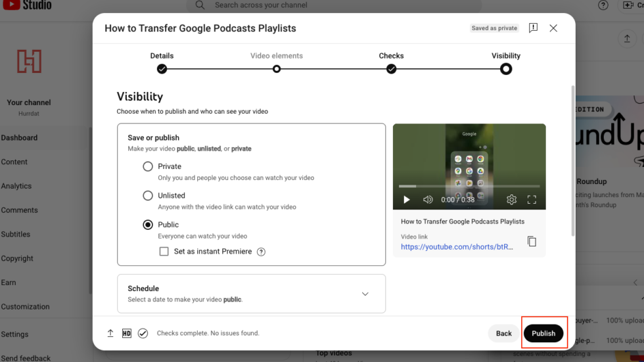644x362 pixels.
Task: Copy the video link with clipboard icon
Action: tap(532, 241)
